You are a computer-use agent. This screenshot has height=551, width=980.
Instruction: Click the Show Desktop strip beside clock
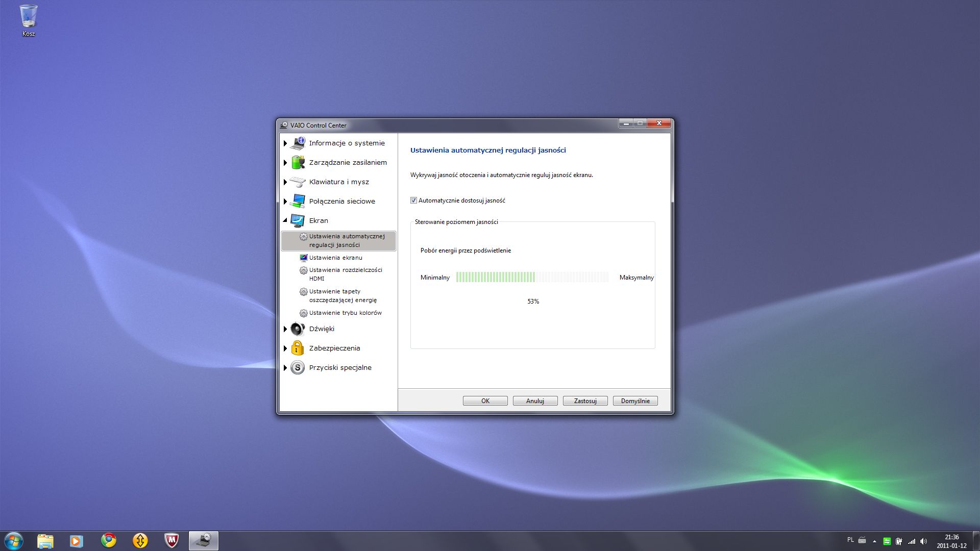point(976,541)
